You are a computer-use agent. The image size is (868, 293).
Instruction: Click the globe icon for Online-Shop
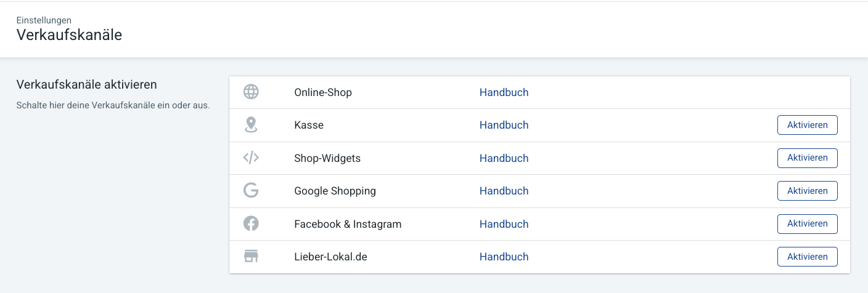(251, 92)
